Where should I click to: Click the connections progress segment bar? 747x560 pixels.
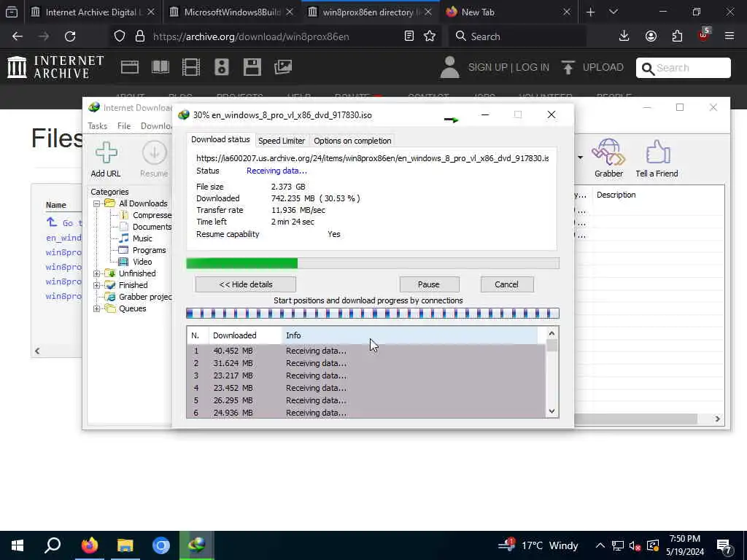373,314
